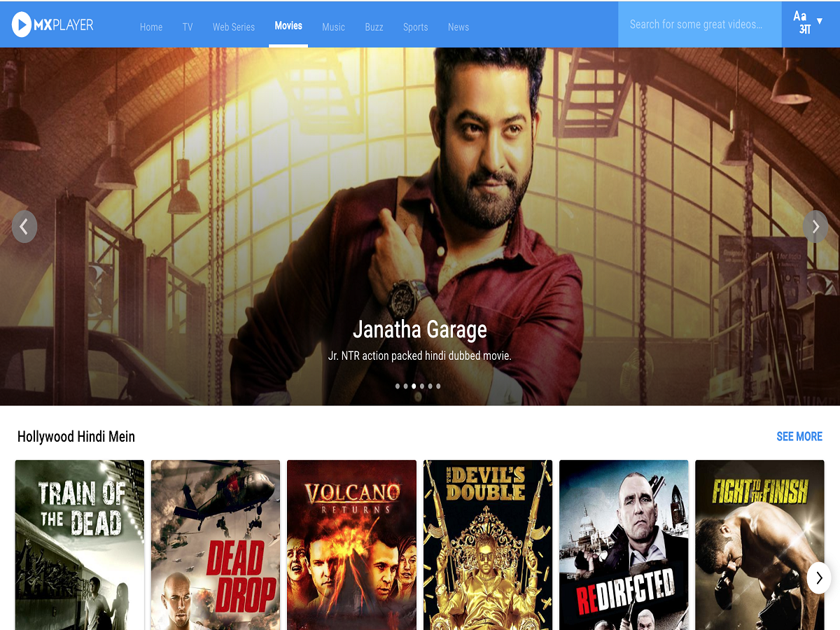Open the Home tab

pos(151,27)
